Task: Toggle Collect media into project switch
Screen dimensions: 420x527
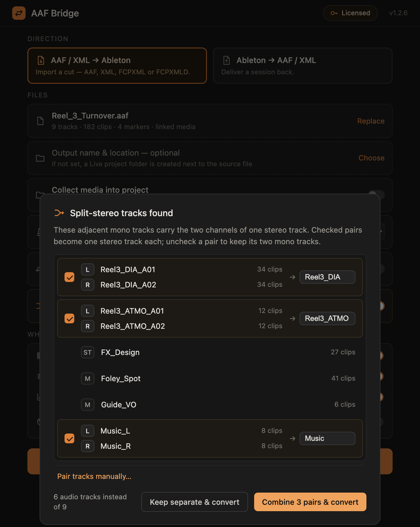Action: (376, 195)
